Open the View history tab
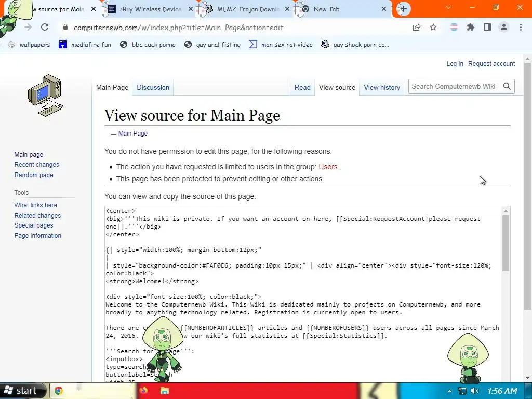 (382, 87)
